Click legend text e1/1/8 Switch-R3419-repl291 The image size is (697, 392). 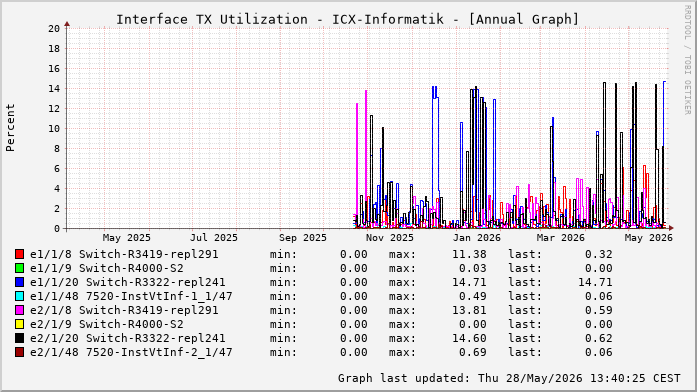tap(124, 254)
